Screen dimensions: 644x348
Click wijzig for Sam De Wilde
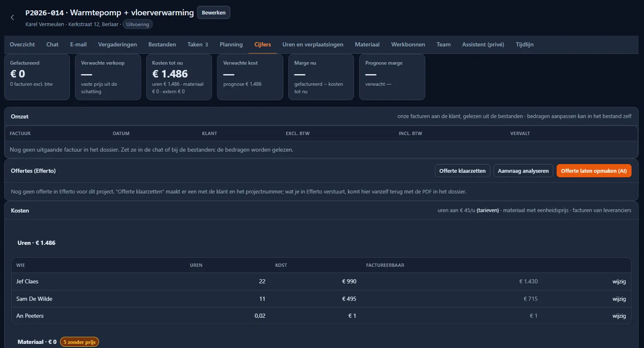619,299
